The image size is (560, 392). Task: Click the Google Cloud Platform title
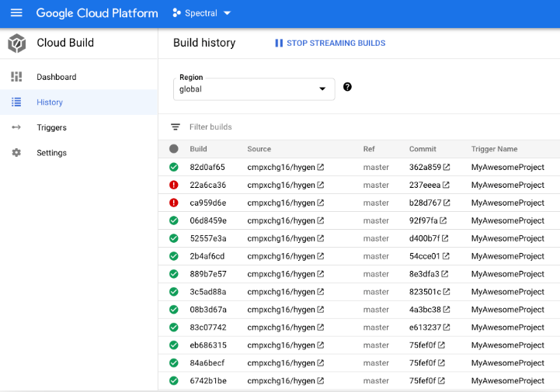pos(97,13)
